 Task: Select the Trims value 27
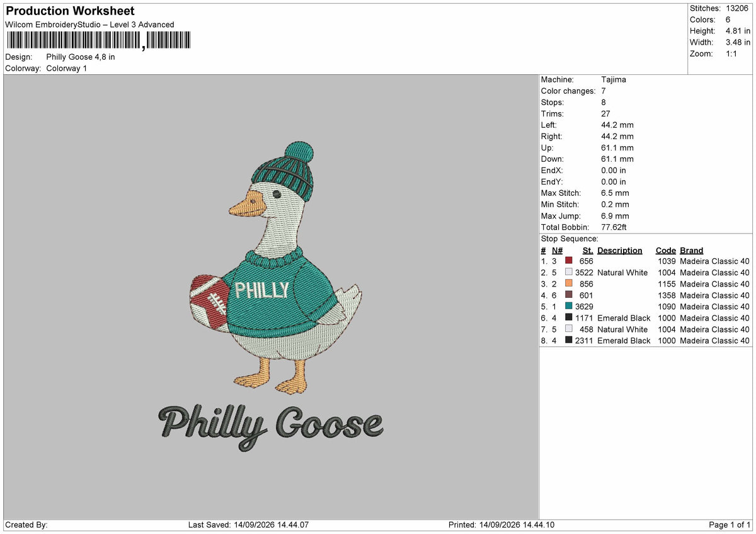point(606,114)
